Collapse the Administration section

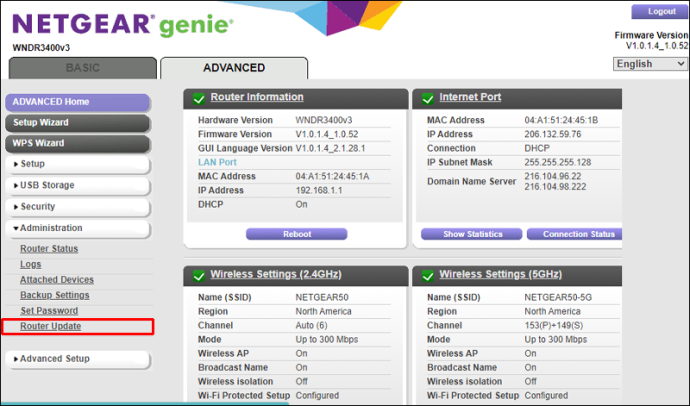pyautogui.click(x=77, y=228)
